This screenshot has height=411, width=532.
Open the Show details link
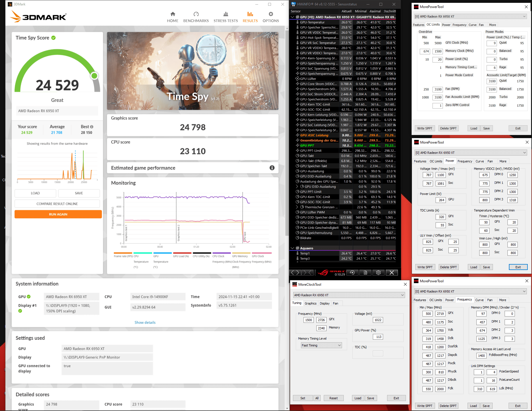(145, 323)
